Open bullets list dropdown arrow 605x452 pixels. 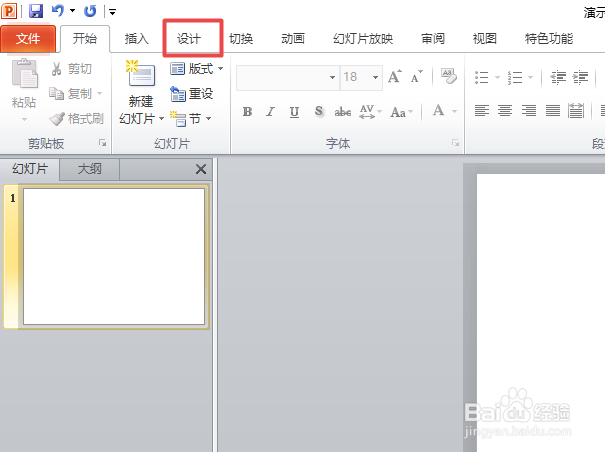[497, 77]
